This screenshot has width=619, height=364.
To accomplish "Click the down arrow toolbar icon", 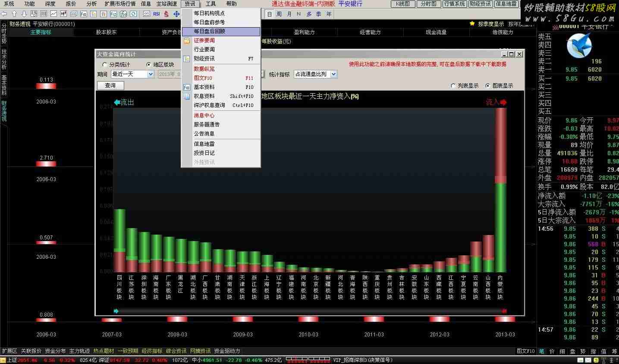I will (x=24, y=14).
